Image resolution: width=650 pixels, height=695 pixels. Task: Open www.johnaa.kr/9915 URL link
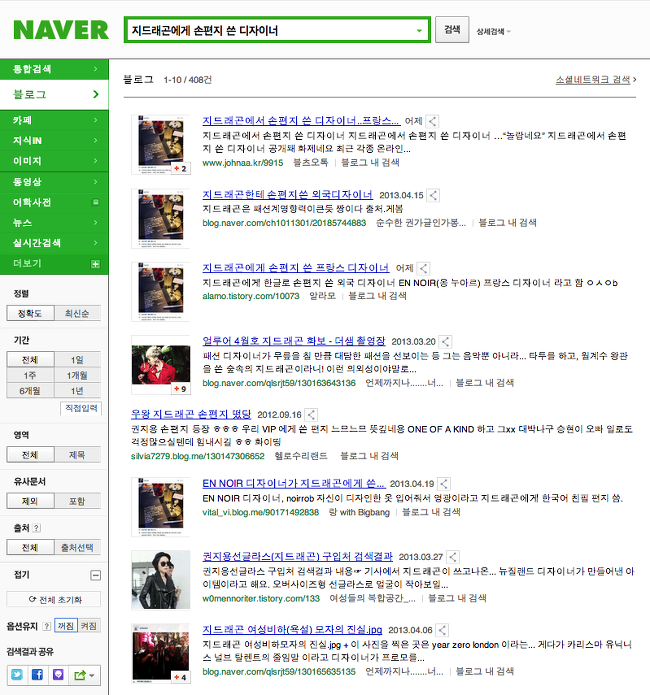(x=243, y=163)
